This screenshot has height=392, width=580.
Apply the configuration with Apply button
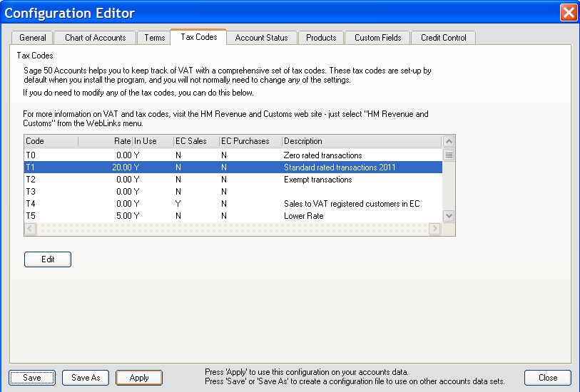tap(139, 378)
